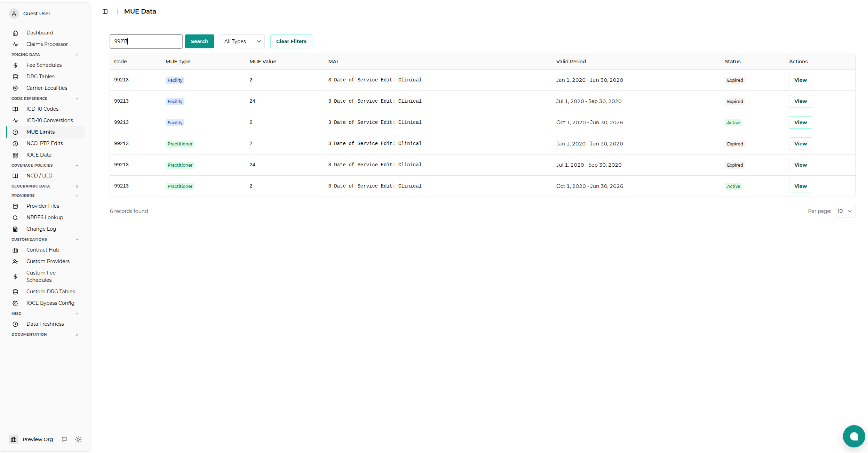Open the Per page dropdown

(844, 211)
